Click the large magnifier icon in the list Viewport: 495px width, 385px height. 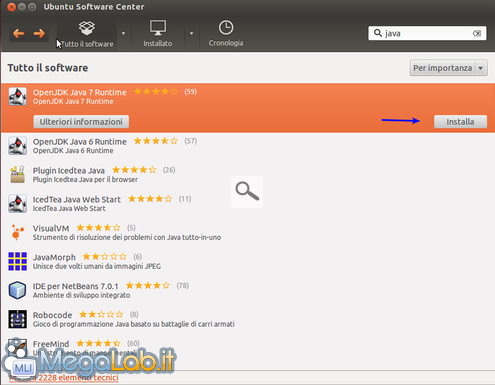coord(247,192)
